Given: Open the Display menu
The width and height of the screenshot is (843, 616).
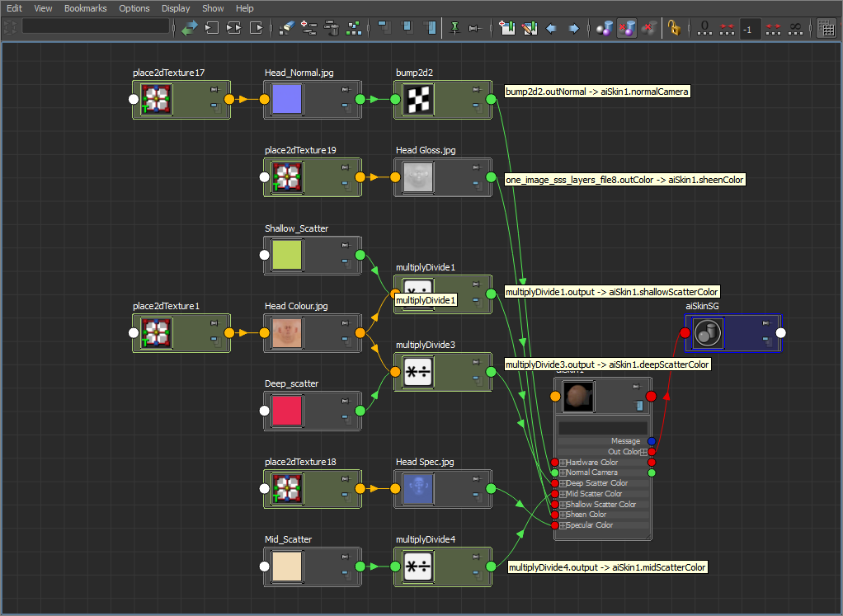Looking at the screenshot, I should coord(176,8).
